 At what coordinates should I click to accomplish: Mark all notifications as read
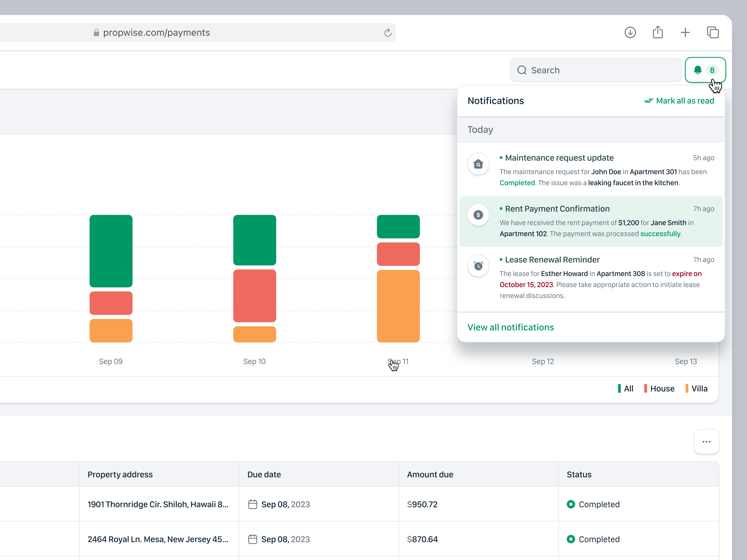[679, 101]
